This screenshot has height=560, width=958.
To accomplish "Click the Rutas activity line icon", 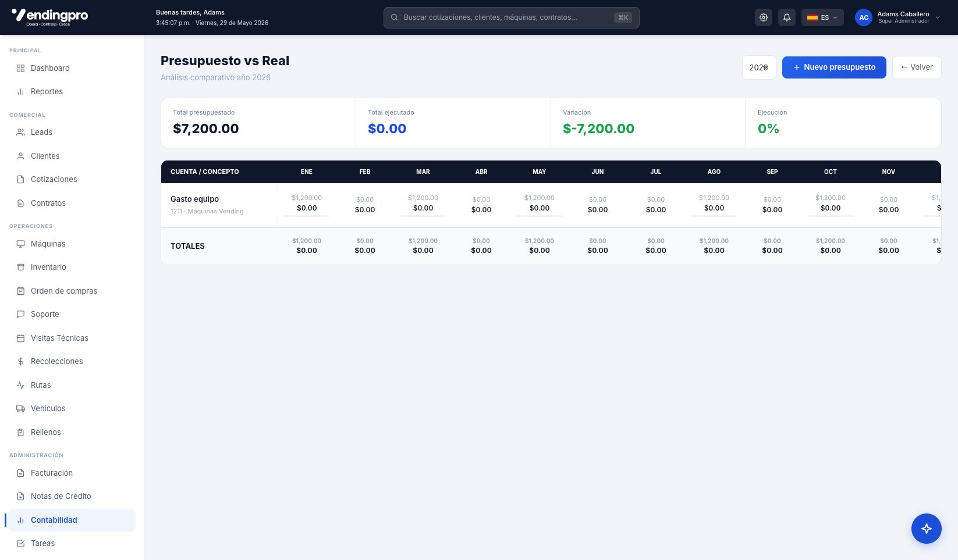I will [x=20, y=385].
